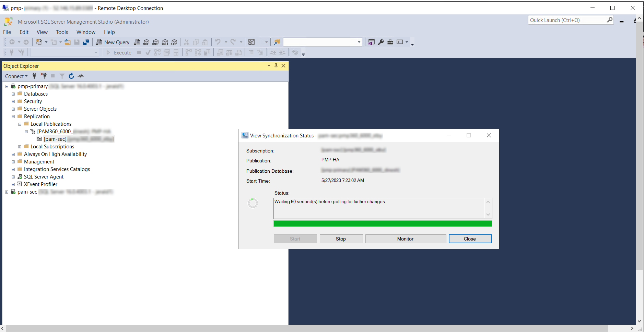Click the Save All icon
The width and height of the screenshot is (644, 332).
[86, 42]
